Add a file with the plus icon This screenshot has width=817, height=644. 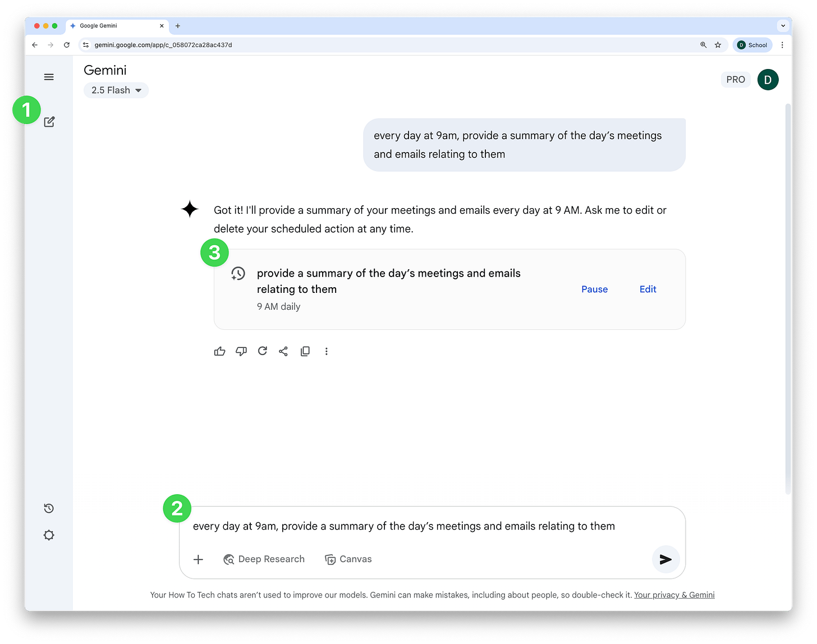coord(198,559)
